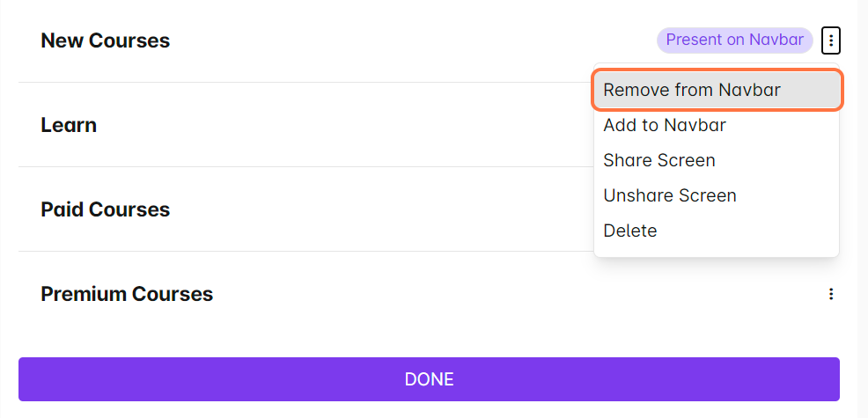Pick Share Screen from the menu

pyautogui.click(x=659, y=160)
